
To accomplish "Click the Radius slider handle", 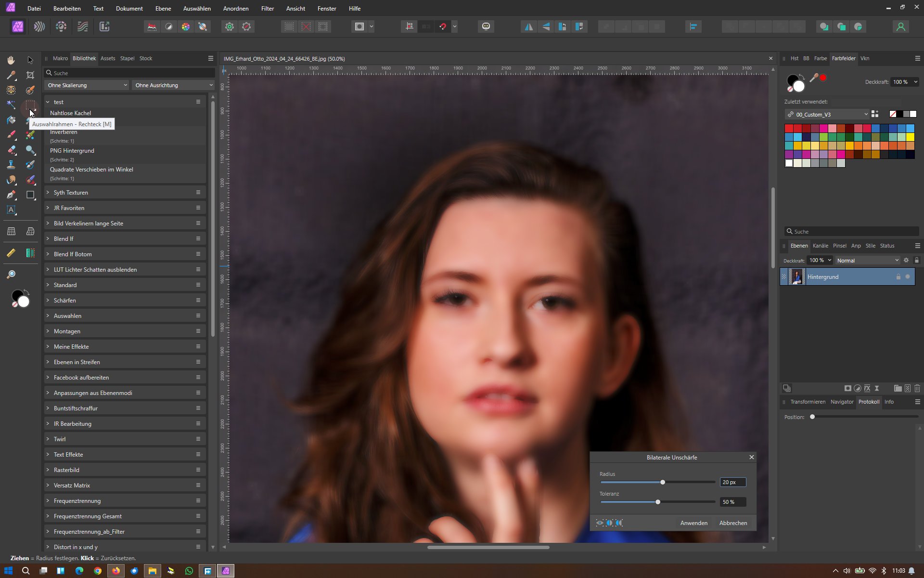I will click(x=662, y=482).
